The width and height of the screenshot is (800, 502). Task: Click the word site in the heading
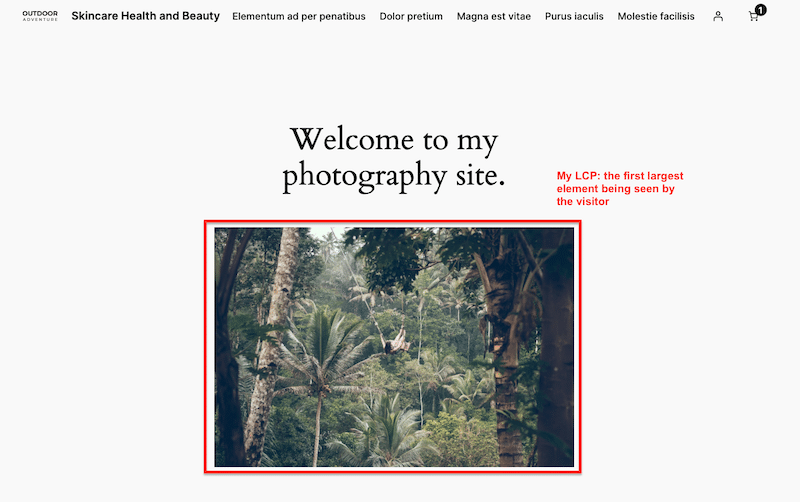pos(480,175)
